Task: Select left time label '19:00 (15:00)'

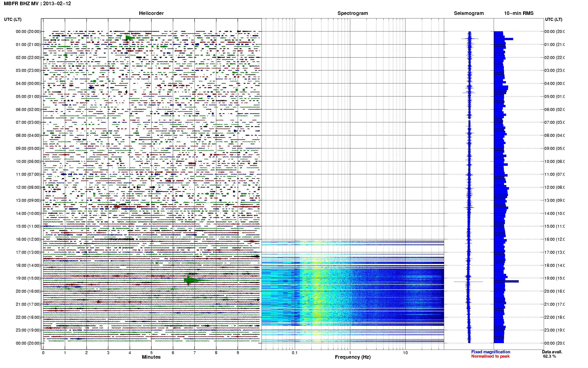Action: 28,278
